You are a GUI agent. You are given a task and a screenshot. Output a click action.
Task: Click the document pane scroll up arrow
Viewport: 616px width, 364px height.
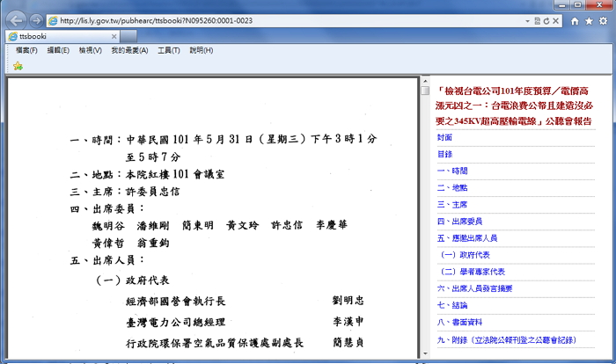[x=424, y=90]
